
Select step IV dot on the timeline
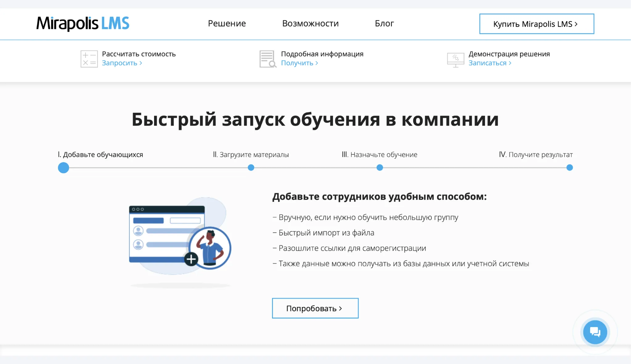569,168
